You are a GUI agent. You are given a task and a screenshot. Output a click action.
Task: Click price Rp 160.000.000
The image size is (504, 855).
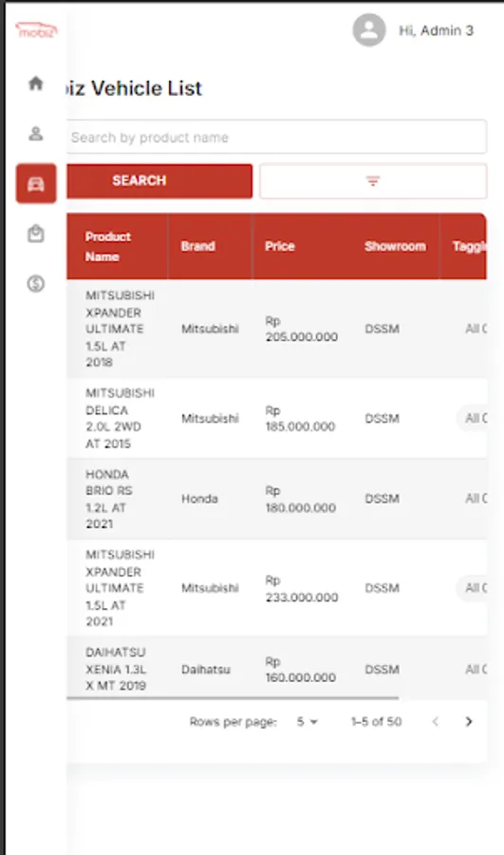coord(300,669)
